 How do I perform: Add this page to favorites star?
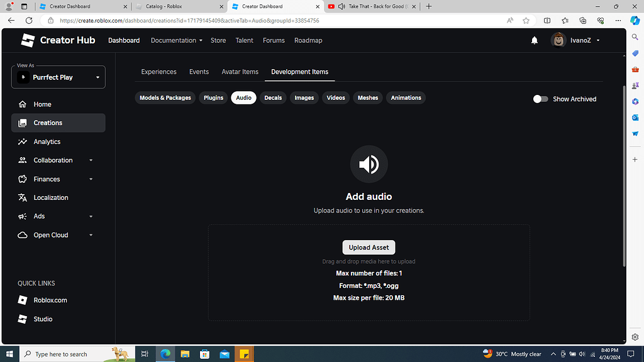(x=526, y=21)
